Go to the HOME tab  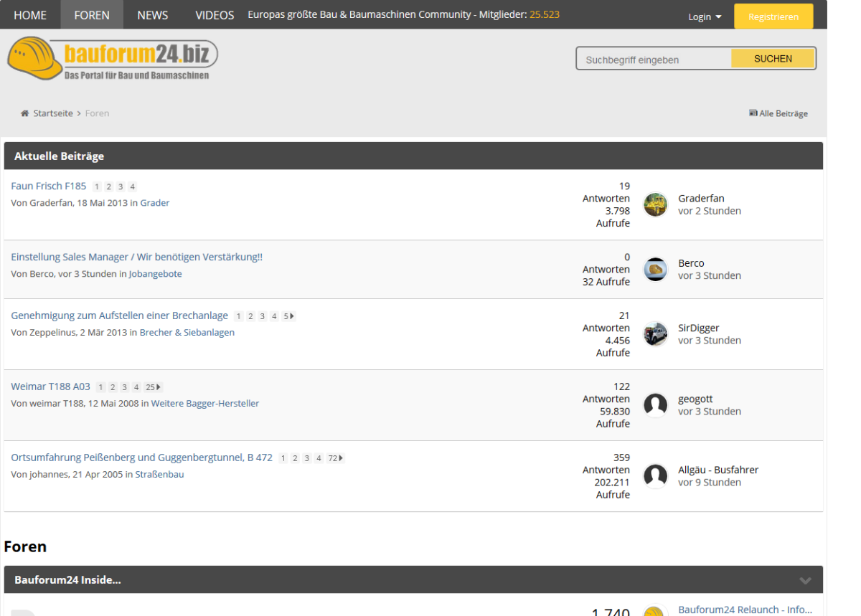click(30, 14)
